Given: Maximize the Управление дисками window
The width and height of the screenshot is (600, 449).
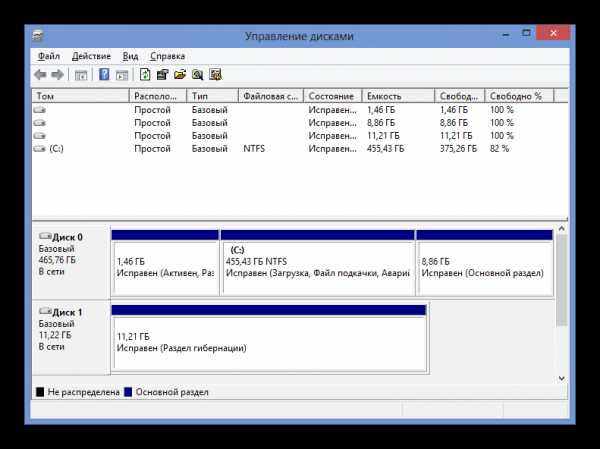Looking at the screenshot, I should [527, 34].
